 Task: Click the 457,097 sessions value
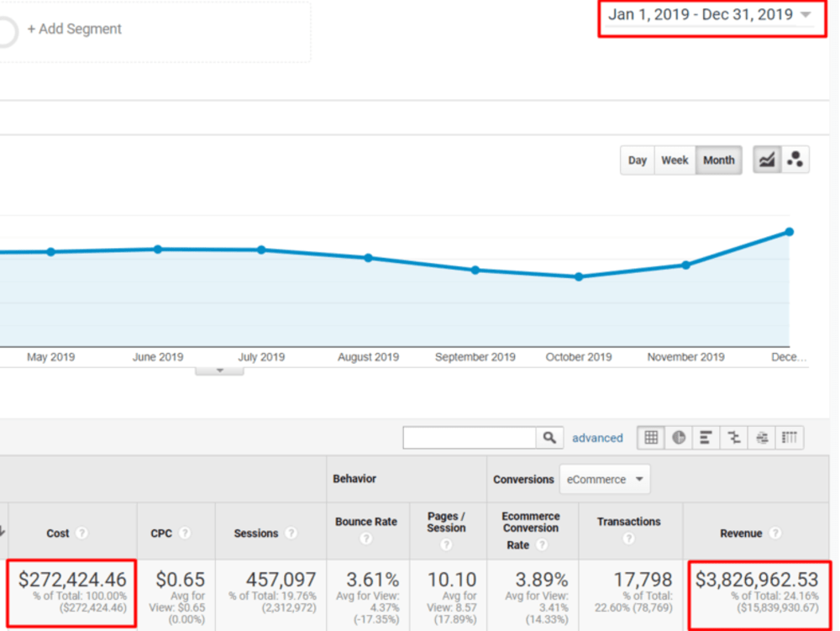281,580
